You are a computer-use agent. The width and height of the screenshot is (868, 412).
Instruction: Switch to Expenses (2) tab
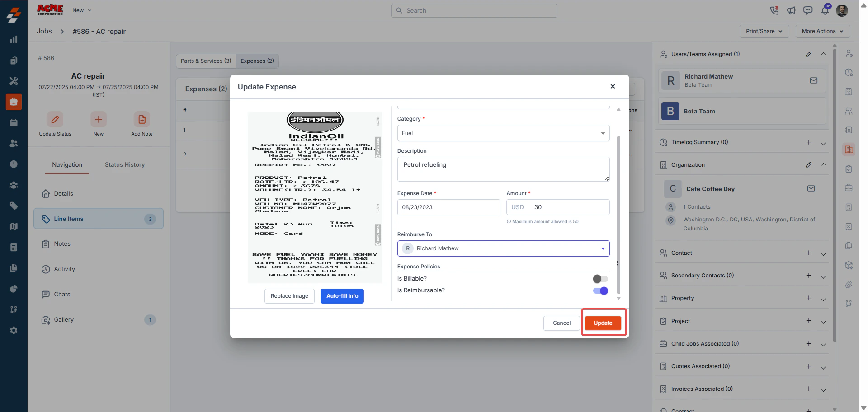(257, 61)
